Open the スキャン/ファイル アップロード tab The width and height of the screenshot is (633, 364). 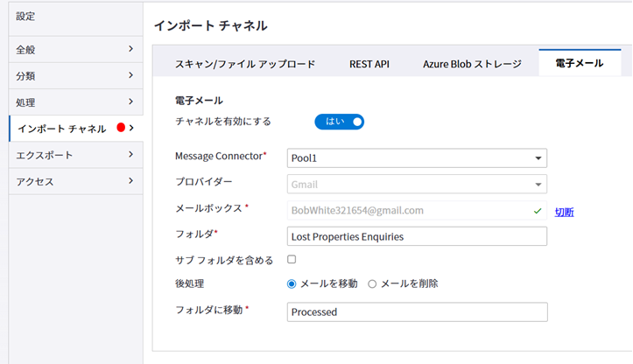coord(244,64)
